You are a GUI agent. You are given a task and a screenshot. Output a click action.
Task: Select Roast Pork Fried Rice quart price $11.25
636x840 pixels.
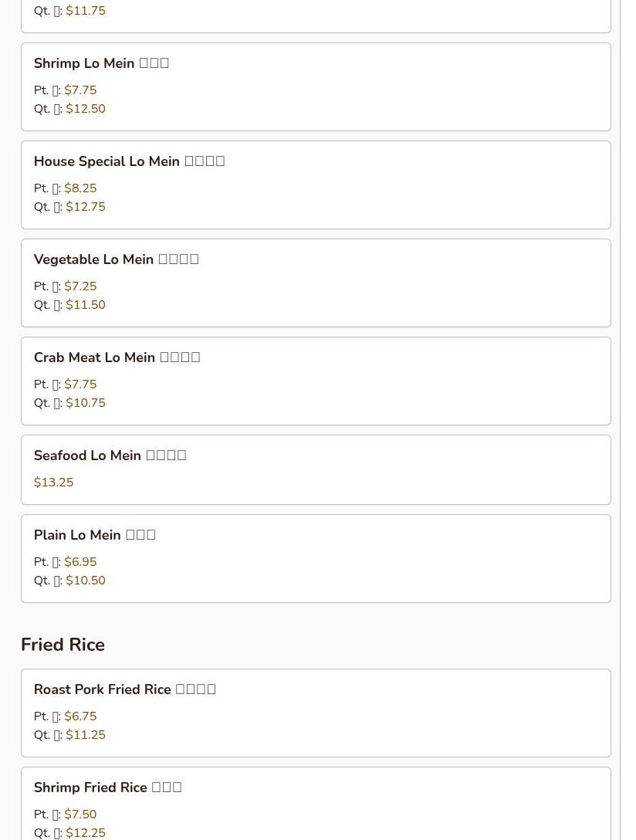pyautogui.click(x=86, y=735)
